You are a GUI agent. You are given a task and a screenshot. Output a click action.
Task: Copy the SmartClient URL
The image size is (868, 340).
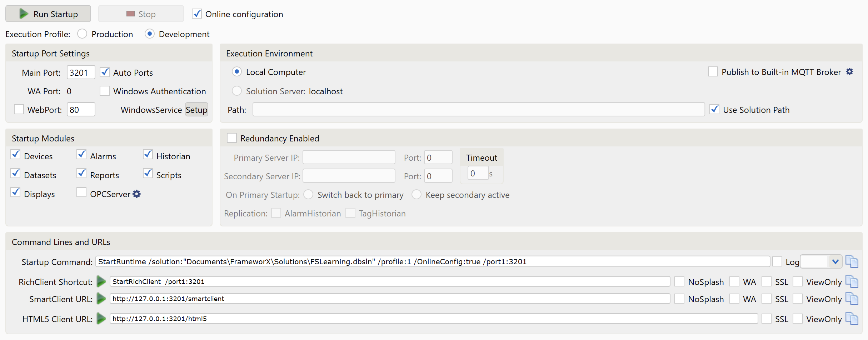point(852,299)
